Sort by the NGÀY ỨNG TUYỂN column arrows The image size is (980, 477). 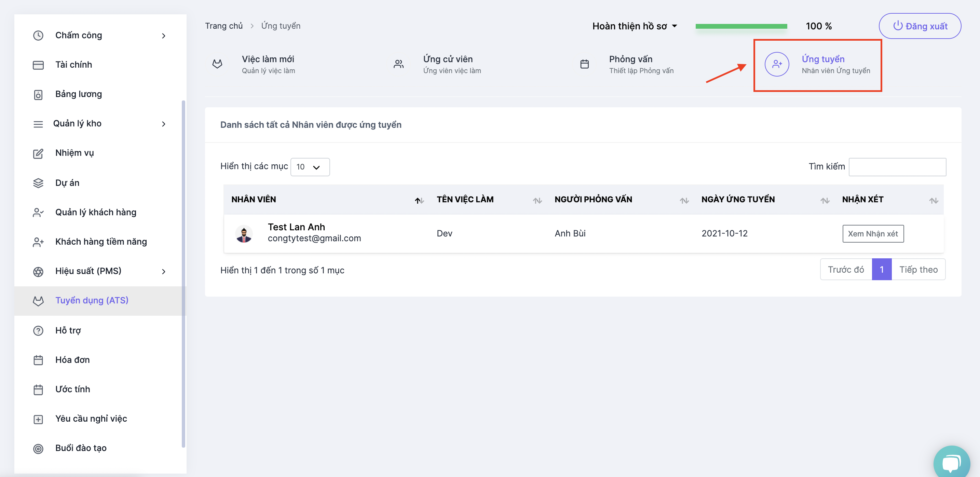point(825,201)
